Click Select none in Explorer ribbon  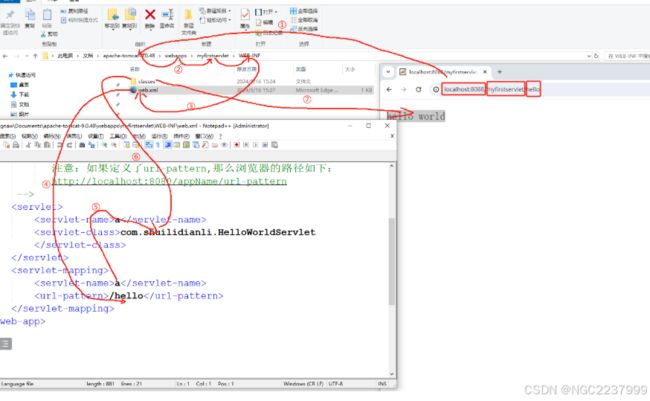[x=304, y=20]
